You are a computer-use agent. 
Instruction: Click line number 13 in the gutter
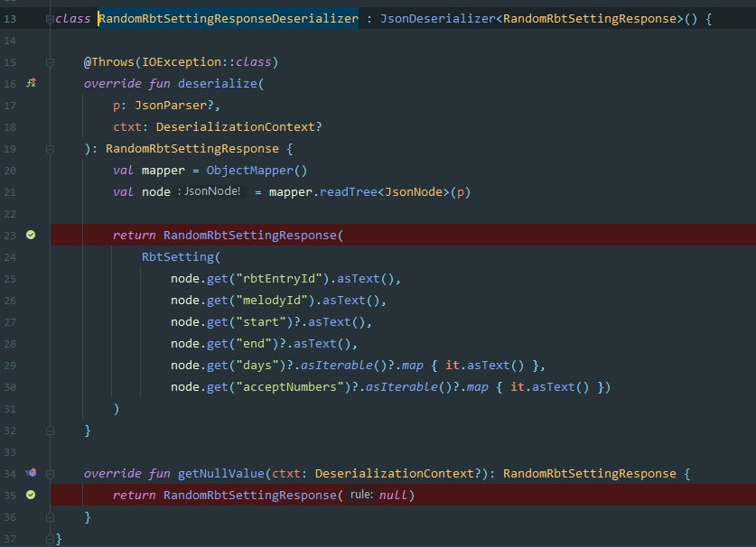[10, 19]
